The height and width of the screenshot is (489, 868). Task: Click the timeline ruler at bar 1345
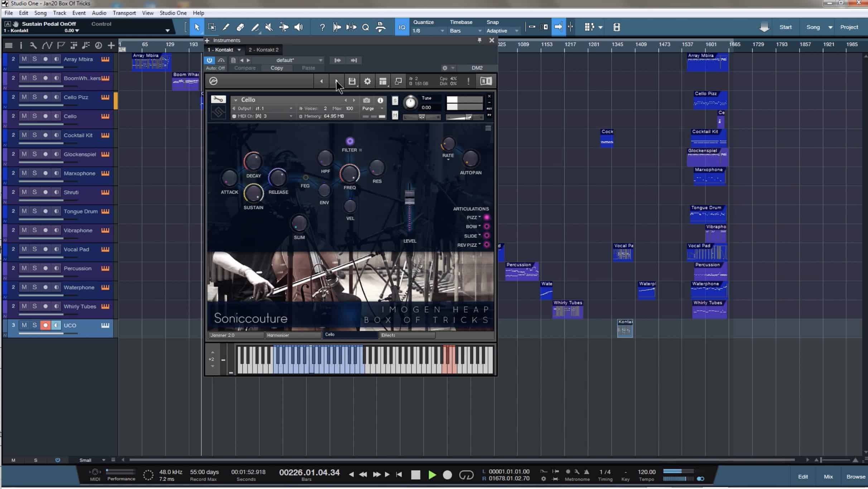[617, 44]
